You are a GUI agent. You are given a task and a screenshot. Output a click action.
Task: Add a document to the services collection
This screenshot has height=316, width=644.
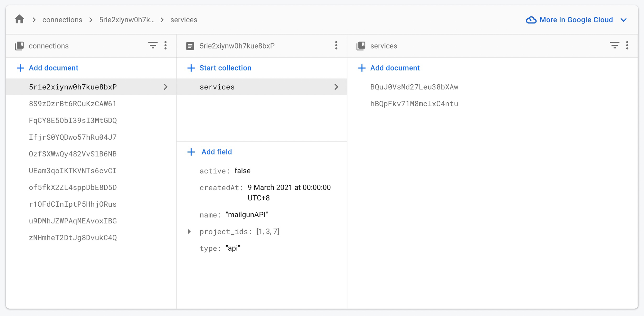395,68
